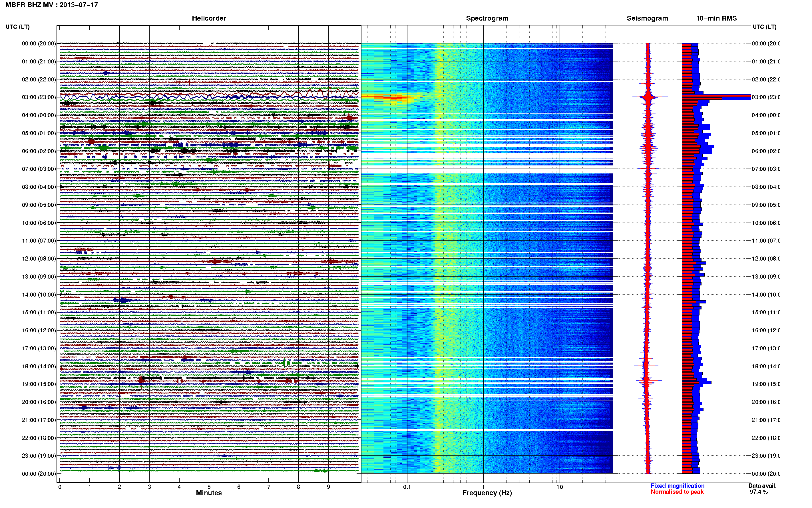Screen dimensions: 812x508
Task: Click the Fixed magnification legend text
Action: click(x=678, y=486)
